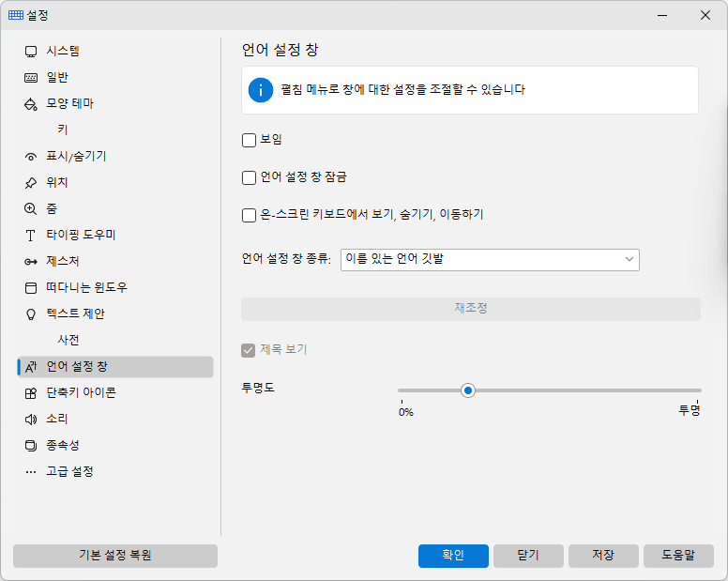The image size is (728, 581).
Task: Click the 종속성 stack icon
Action: coord(31,446)
